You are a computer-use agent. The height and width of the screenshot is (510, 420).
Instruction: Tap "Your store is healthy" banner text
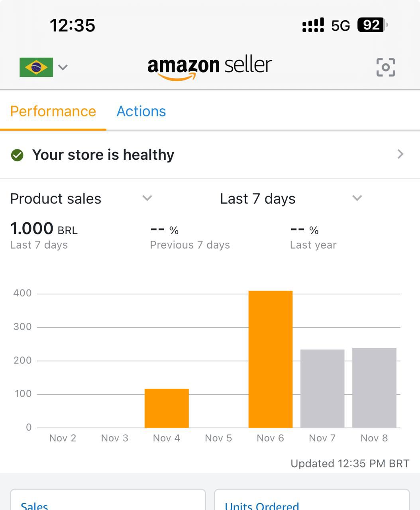tap(103, 155)
